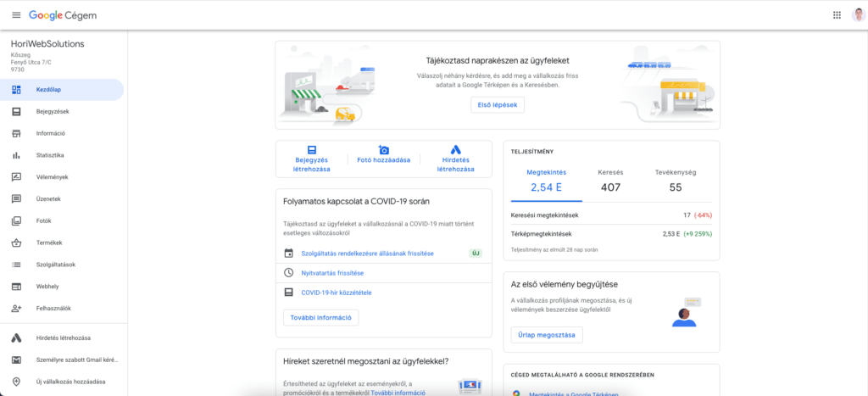868x396 pixels.
Task: Click the COVID-19 news post icon
Action: 288,292
